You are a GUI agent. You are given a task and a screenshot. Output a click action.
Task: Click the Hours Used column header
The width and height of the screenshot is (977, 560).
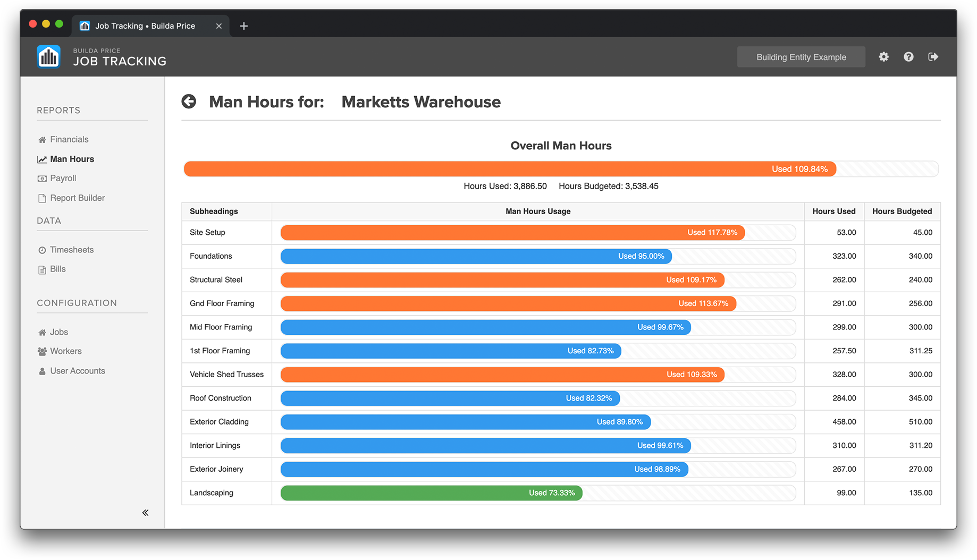click(x=834, y=211)
